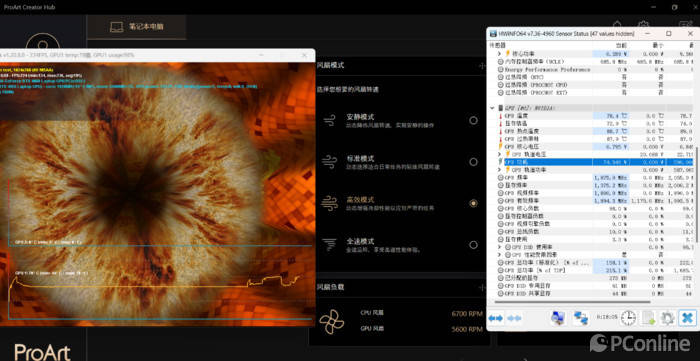
Task: Open the 笔记本电脑 tab
Action: pos(137,27)
